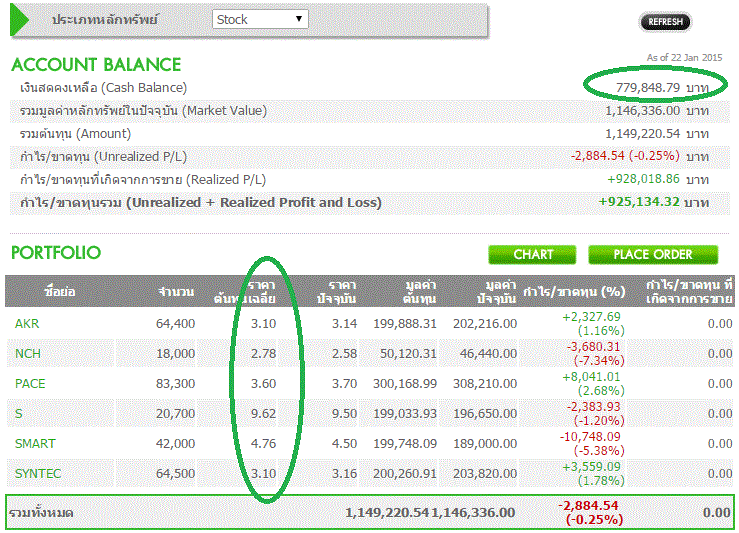Select the AKR stock symbol
The height and width of the screenshot is (533, 739).
[x=27, y=323]
